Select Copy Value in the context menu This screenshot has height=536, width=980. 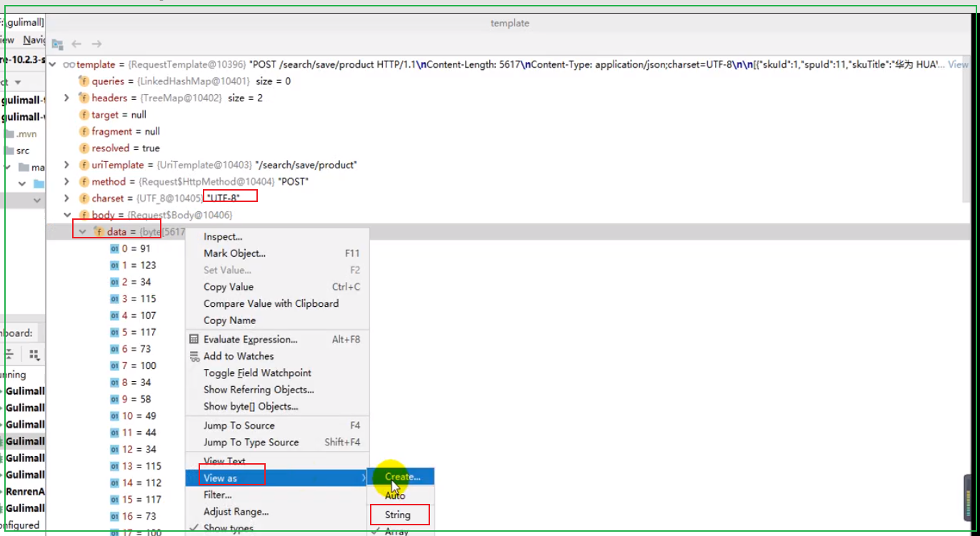point(277,287)
